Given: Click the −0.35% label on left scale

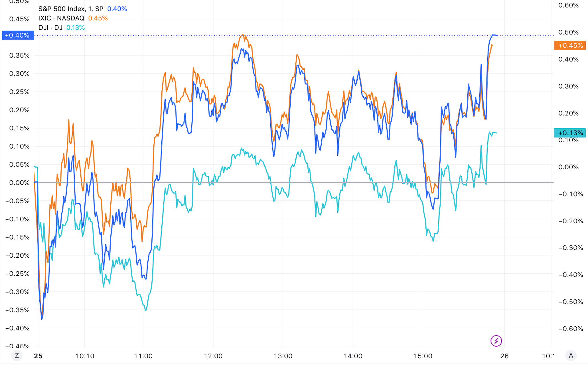Looking at the screenshot, I should point(18,310).
